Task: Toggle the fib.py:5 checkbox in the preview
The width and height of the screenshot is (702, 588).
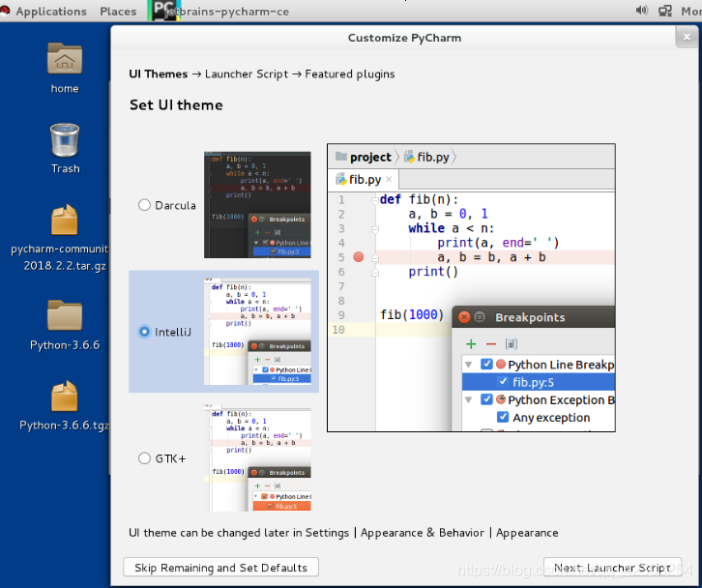Action: tap(503, 382)
